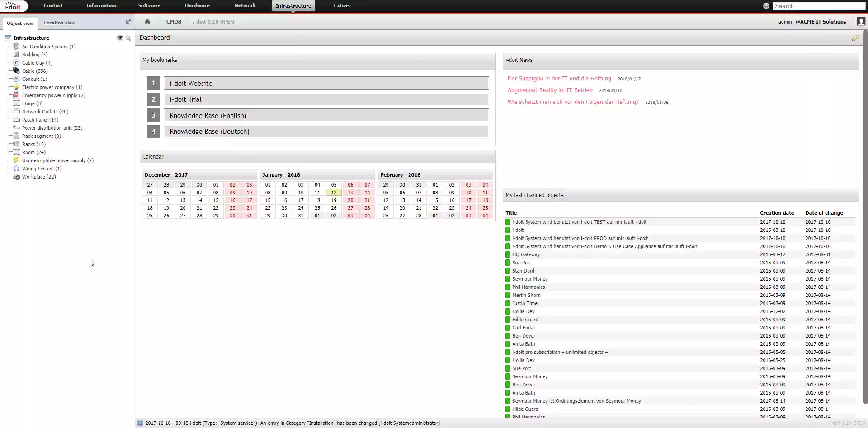Screen dimensions: 868x428
Task: Click the help icon beside the search bar
Action: 767,6
